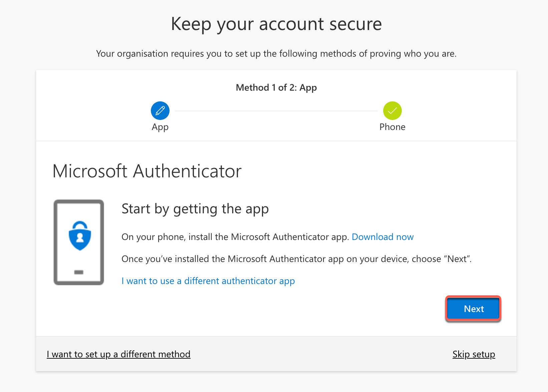Click the 'On your phone, install' instruction text

235,237
